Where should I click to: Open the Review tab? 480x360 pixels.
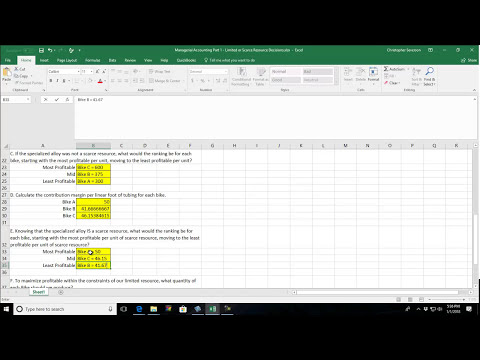click(130, 60)
